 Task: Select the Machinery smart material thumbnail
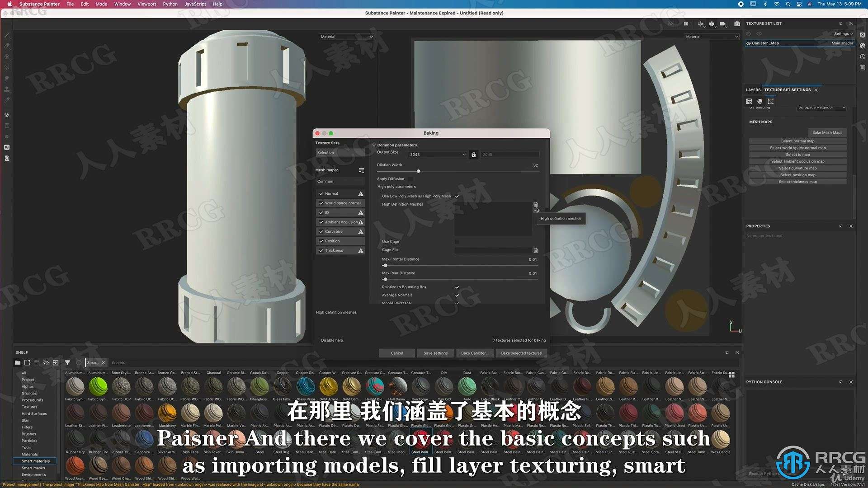pyautogui.click(x=167, y=414)
